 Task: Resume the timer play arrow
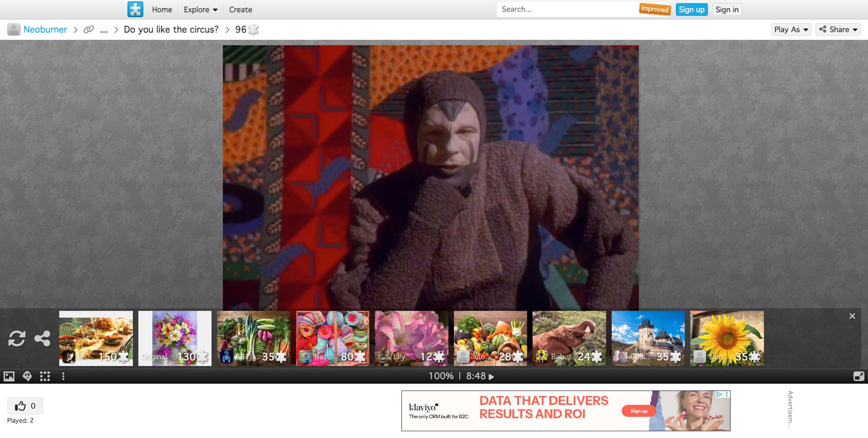pos(491,377)
